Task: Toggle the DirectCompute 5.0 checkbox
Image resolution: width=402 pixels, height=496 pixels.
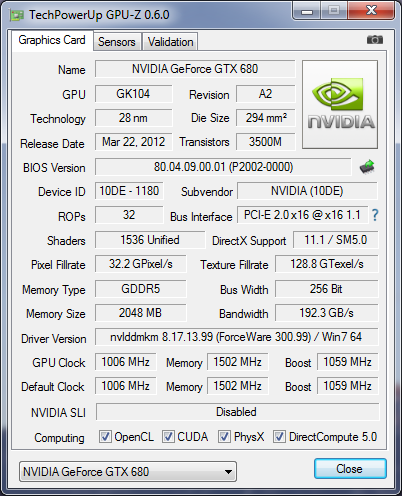Action: tap(279, 437)
